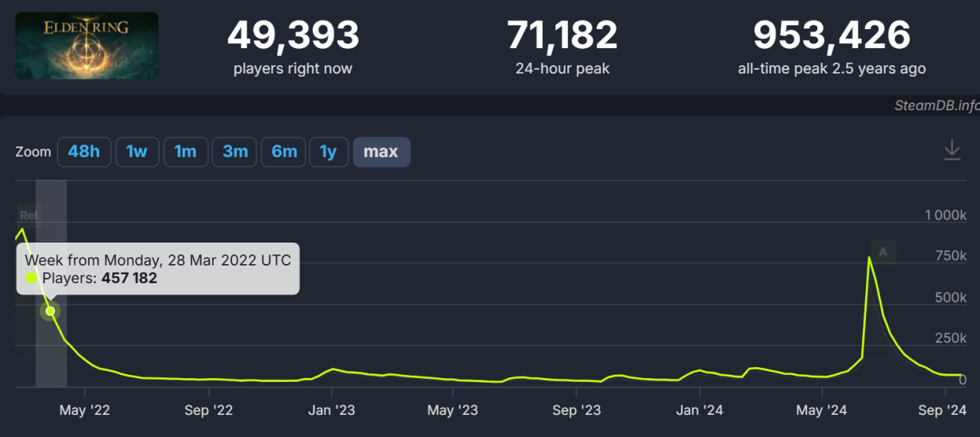Click the '500k' y-axis label

click(952, 297)
